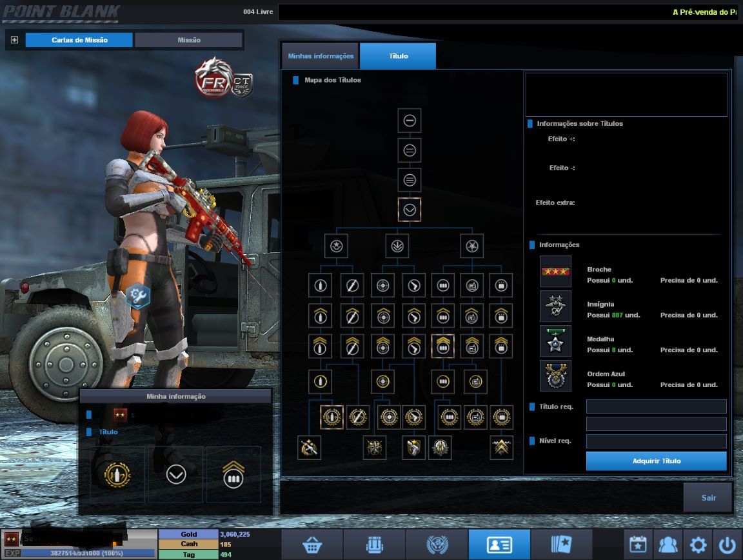Click the Insígnia badge icon
The width and height of the screenshot is (743, 560).
pyautogui.click(x=555, y=306)
